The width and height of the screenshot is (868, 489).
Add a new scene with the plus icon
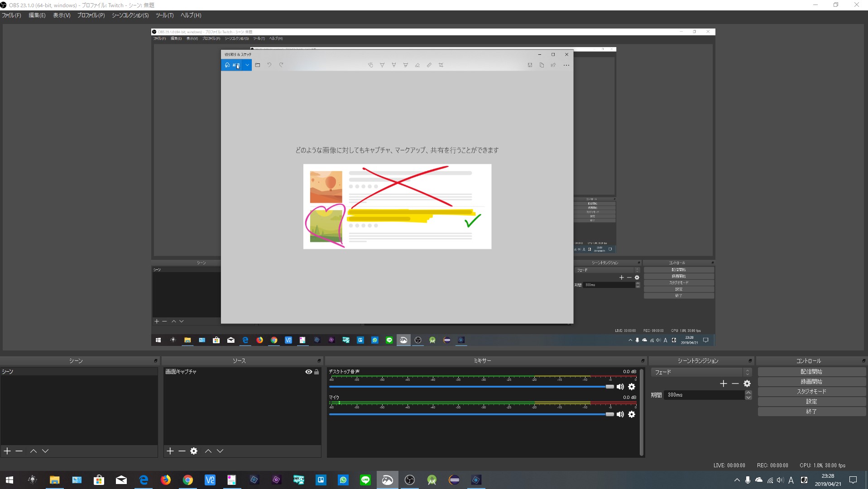7,451
